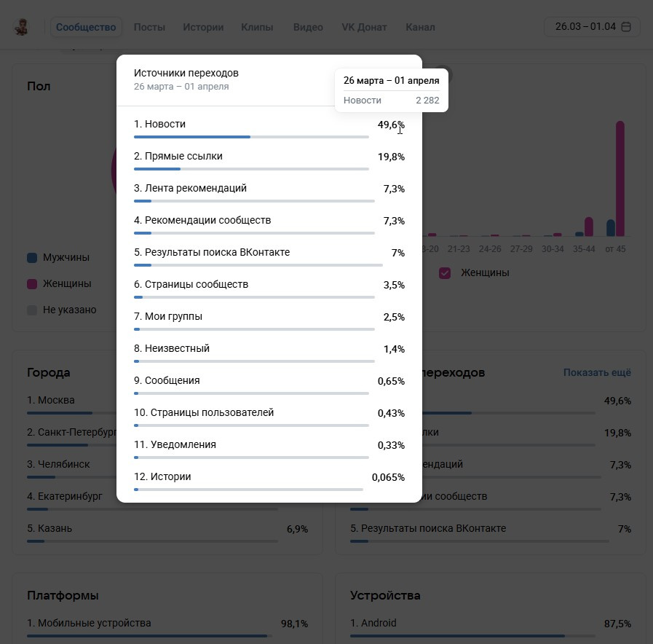Uncheck the Женщины checkbox under age chart

point(445,273)
